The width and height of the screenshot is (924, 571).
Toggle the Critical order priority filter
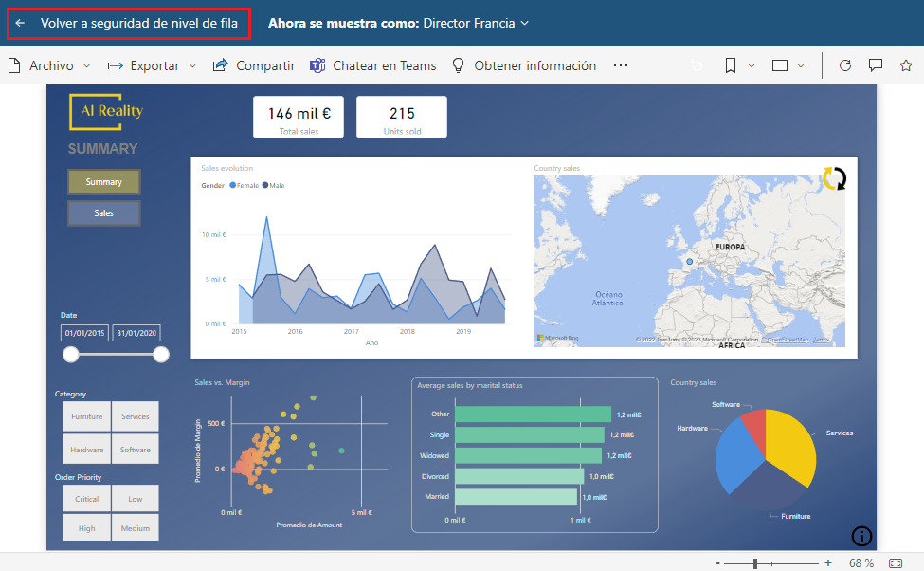pyautogui.click(x=87, y=499)
